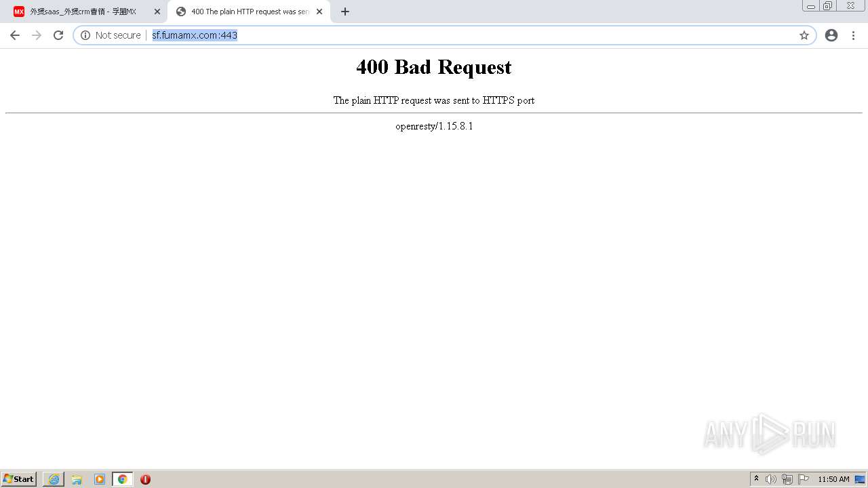Bookmark this page with the star
Viewport: 868px width, 488px height.
(804, 35)
